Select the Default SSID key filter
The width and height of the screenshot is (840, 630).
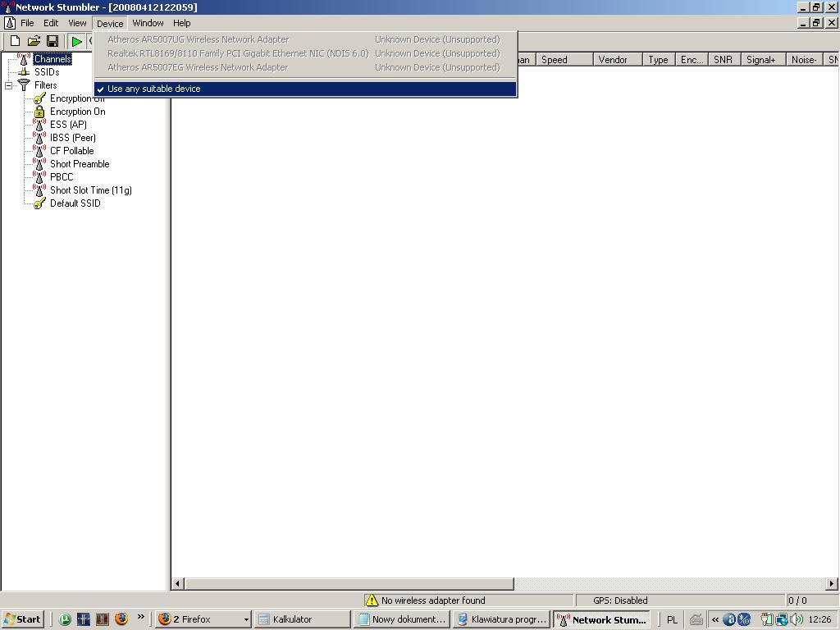[75, 203]
